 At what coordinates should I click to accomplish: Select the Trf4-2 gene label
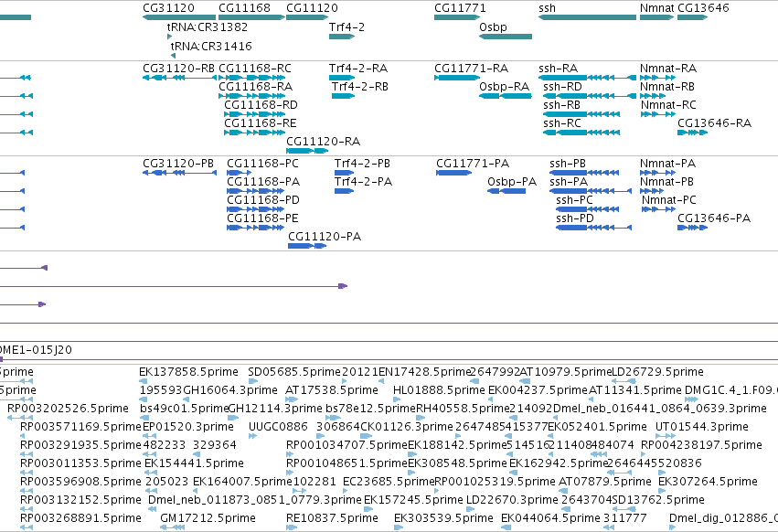tap(346, 27)
